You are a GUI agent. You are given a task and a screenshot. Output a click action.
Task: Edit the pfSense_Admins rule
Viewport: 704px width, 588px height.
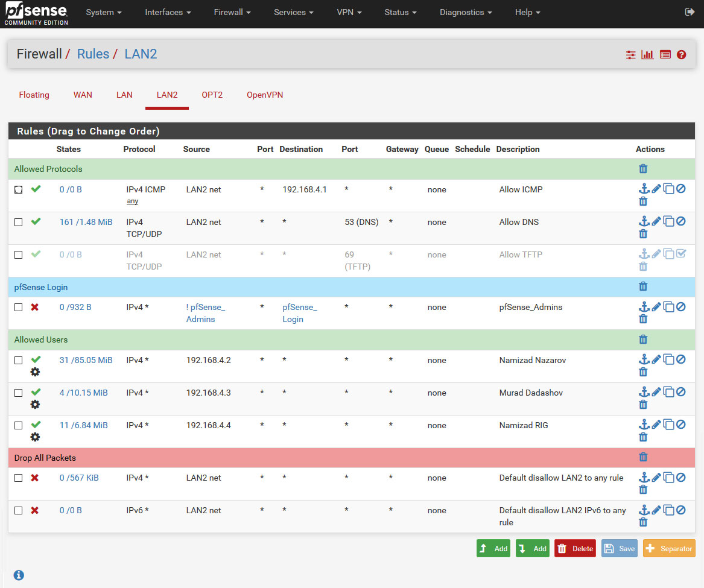click(x=656, y=306)
